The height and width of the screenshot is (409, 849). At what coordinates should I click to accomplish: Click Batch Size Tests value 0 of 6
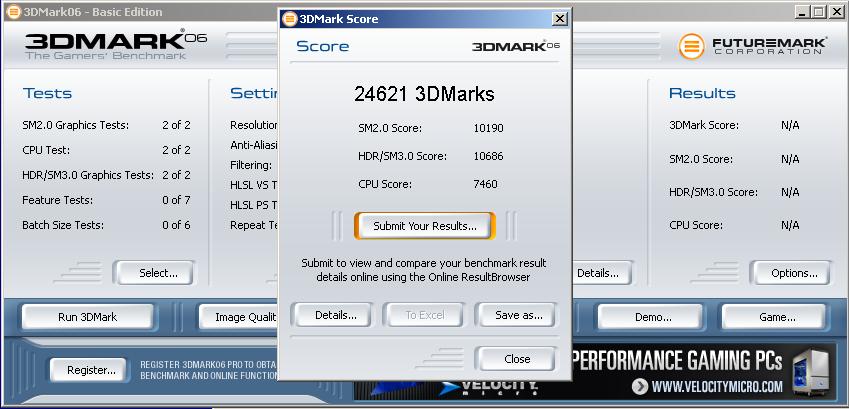pos(176,225)
